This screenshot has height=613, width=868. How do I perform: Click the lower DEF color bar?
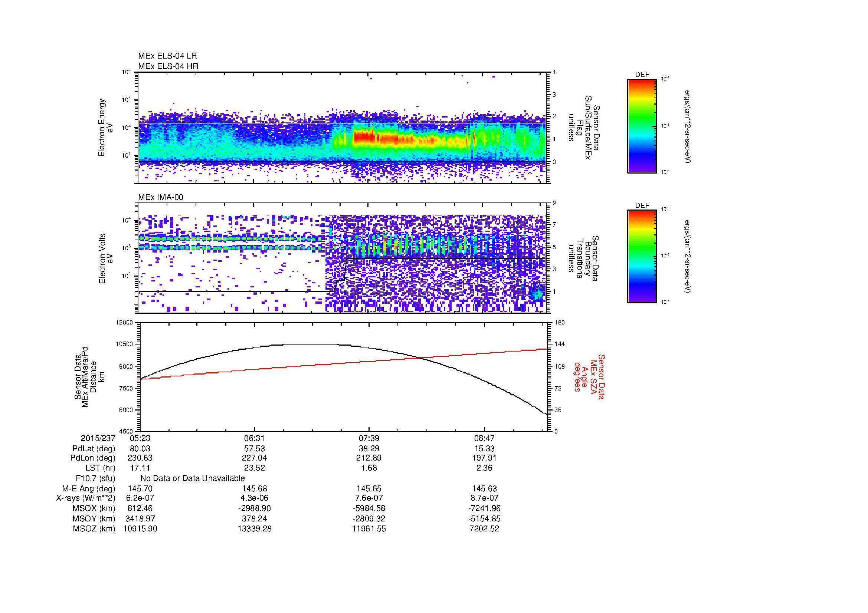[642, 257]
